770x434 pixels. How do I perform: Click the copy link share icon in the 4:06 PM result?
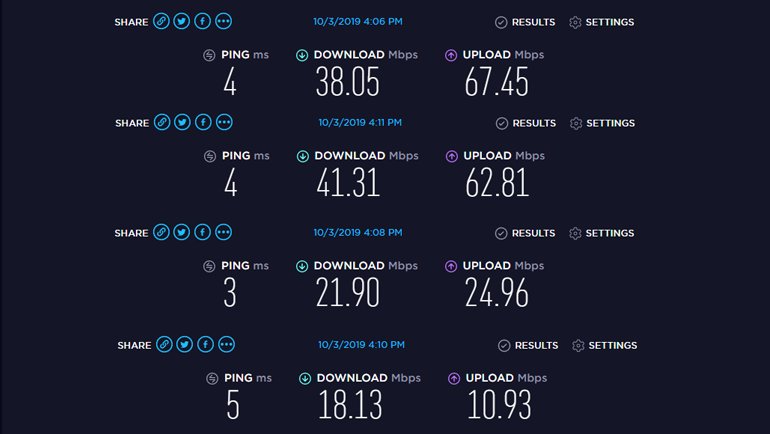pyautogui.click(x=161, y=22)
